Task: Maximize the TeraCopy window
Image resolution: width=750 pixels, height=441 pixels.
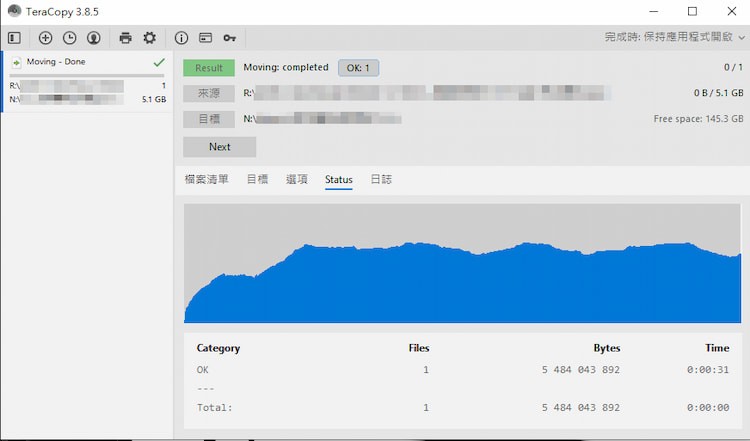Action: pyautogui.click(x=692, y=11)
